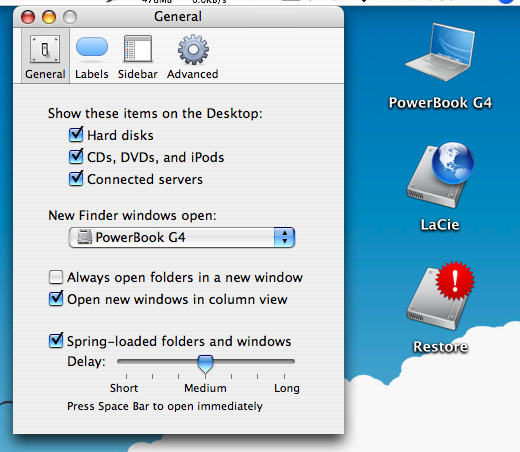Viewport: 520px width, 452px height.
Task: Click the blue arrows of PowerBook G4 popup
Action: coord(284,237)
